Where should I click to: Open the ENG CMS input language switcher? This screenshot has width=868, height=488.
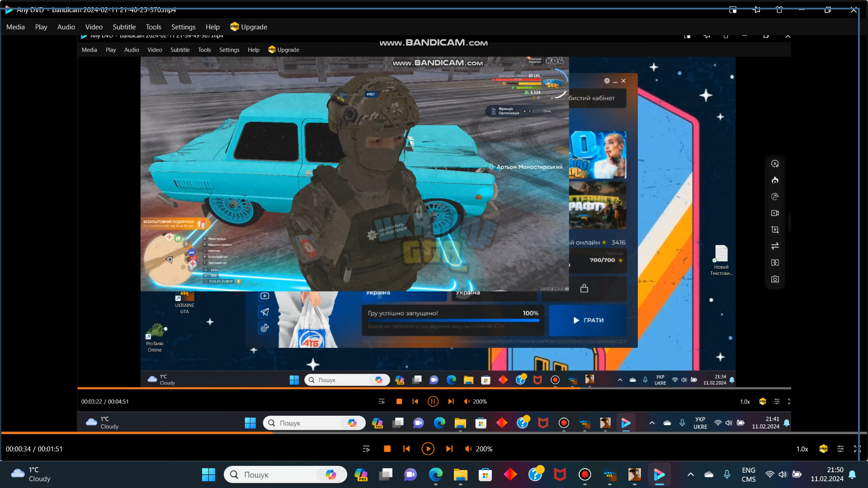(x=749, y=475)
